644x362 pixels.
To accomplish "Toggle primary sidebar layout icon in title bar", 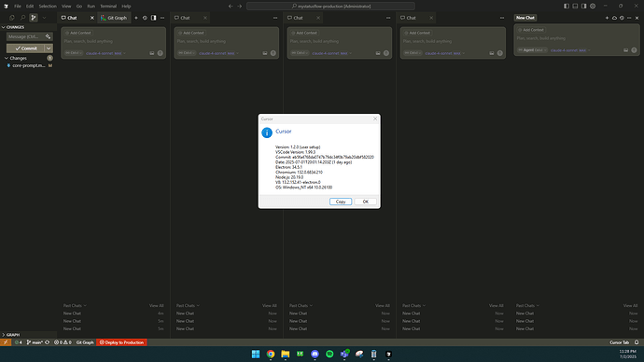I will tap(567, 7).
